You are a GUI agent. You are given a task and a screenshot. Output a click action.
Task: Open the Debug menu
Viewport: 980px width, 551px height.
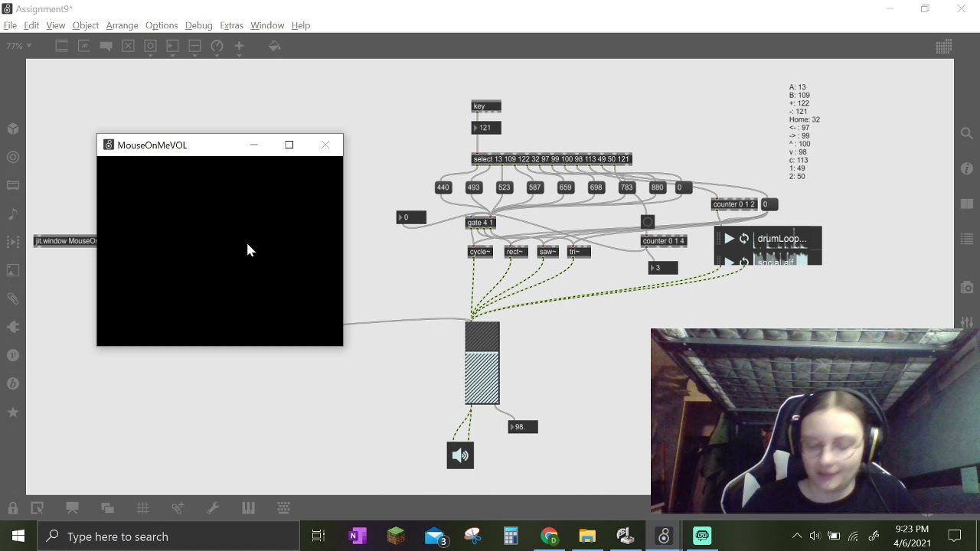pos(198,25)
